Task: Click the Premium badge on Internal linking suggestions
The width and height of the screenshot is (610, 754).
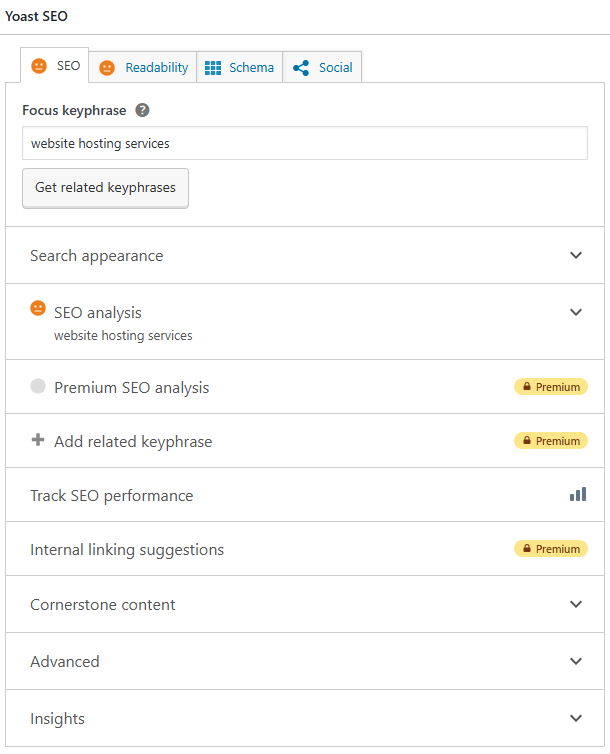Action: pos(550,549)
